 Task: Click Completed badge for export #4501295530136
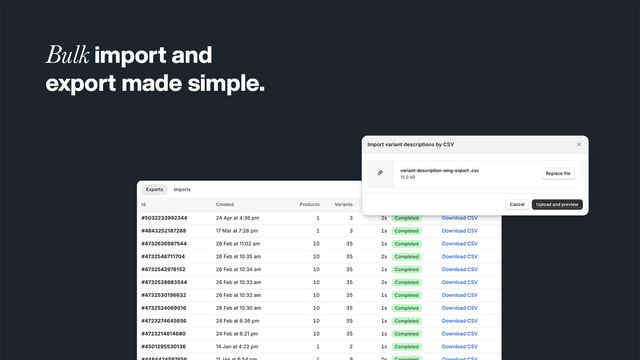pyautogui.click(x=406, y=347)
